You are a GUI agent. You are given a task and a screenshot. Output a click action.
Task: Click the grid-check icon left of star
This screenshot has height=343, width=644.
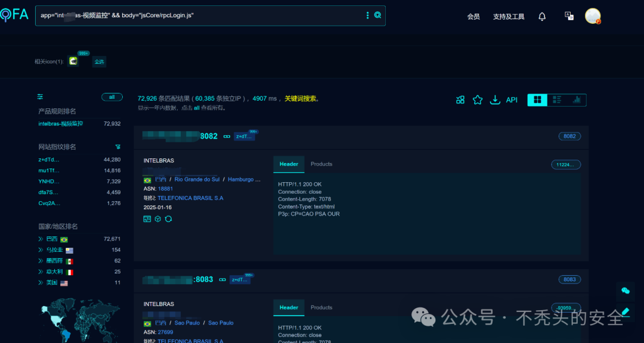pyautogui.click(x=460, y=99)
